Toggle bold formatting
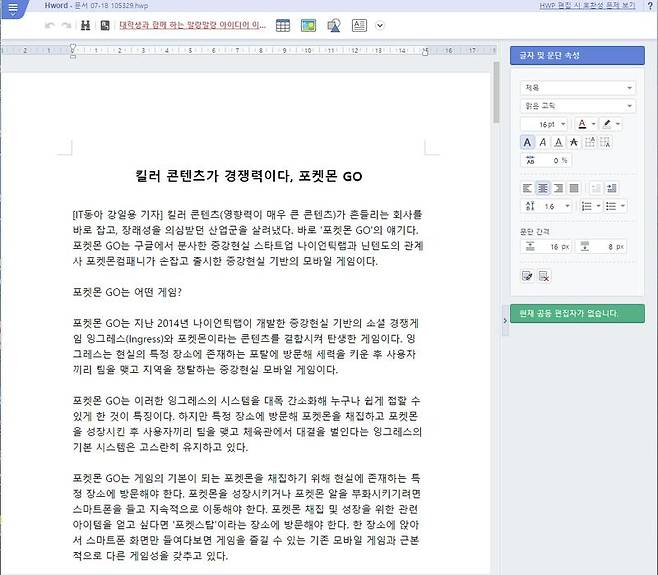Image resolution: width=658 pixels, height=575 pixels. [527, 143]
